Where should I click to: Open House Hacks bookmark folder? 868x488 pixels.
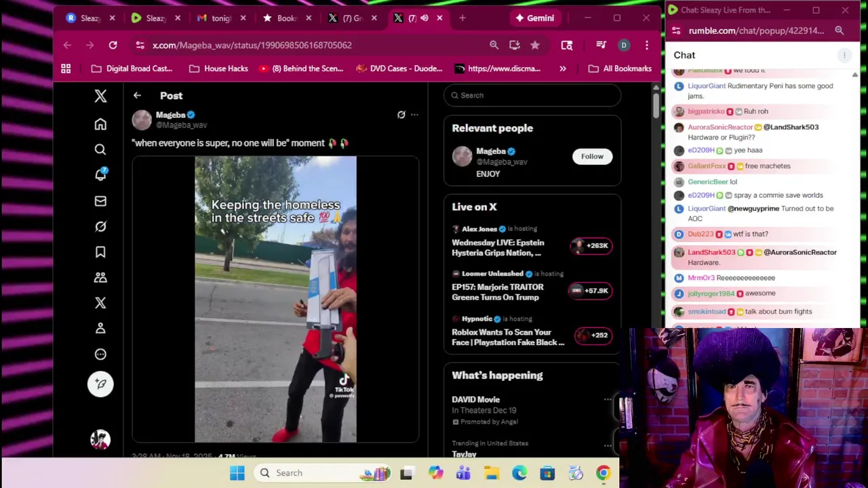coord(218,68)
